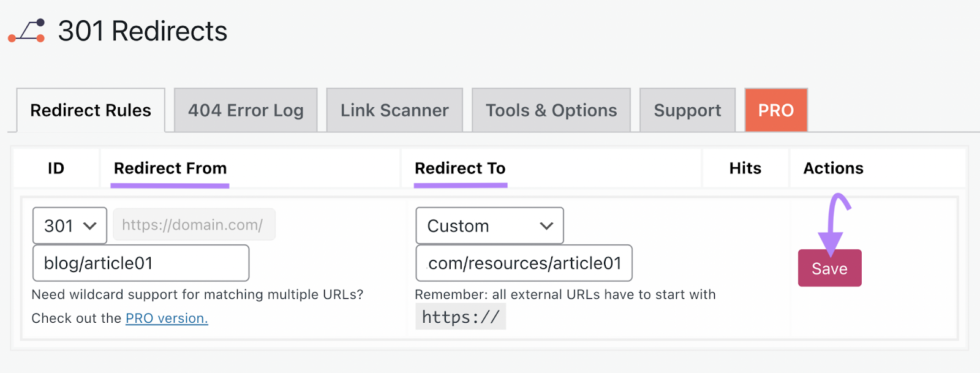
Task: Click the blog/article01 source URL field
Action: 140,262
